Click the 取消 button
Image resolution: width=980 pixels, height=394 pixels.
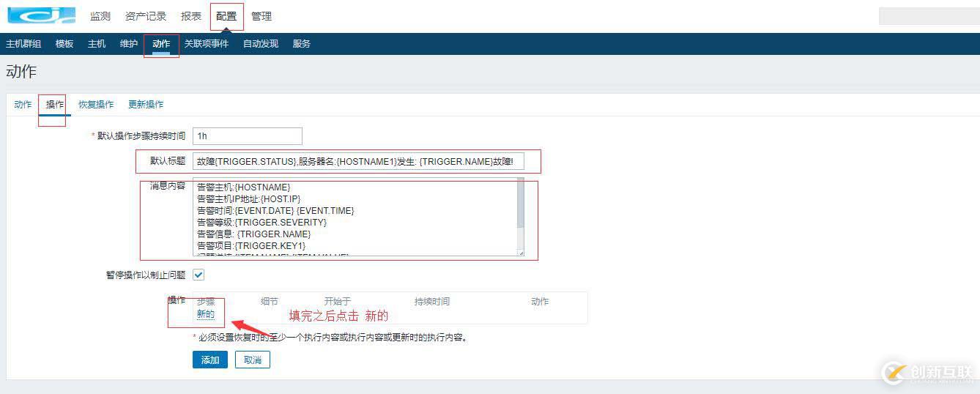(x=253, y=360)
